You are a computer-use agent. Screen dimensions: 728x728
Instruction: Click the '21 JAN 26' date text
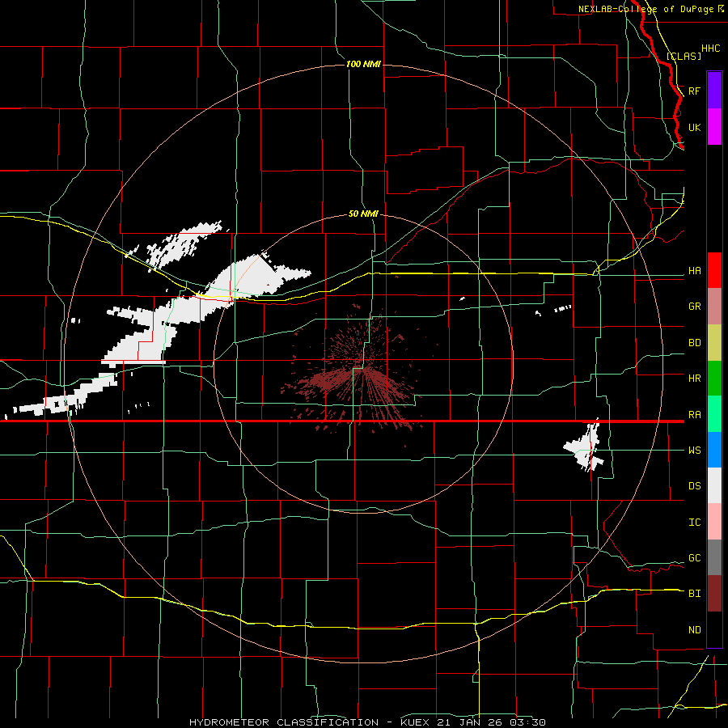pos(472,722)
